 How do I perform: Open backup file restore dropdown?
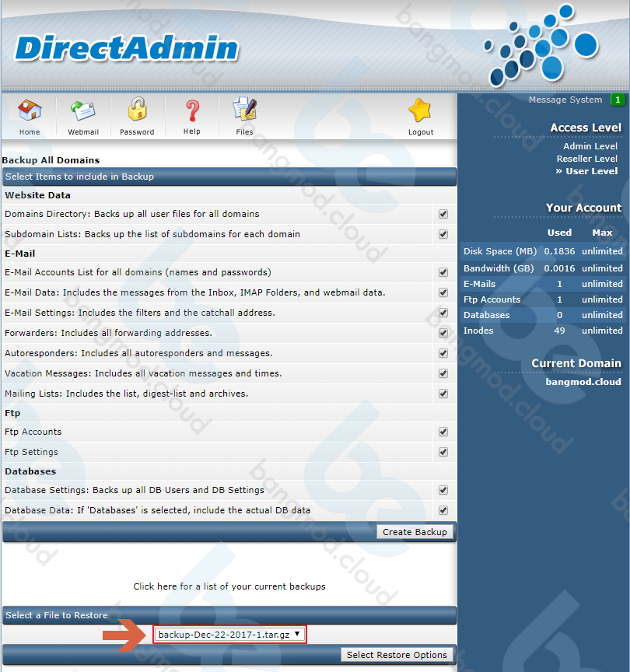click(229, 635)
